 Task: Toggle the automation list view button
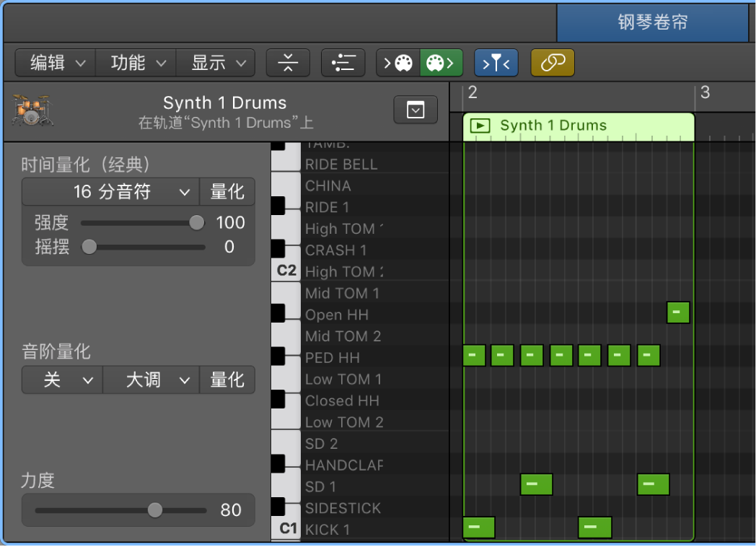(343, 63)
